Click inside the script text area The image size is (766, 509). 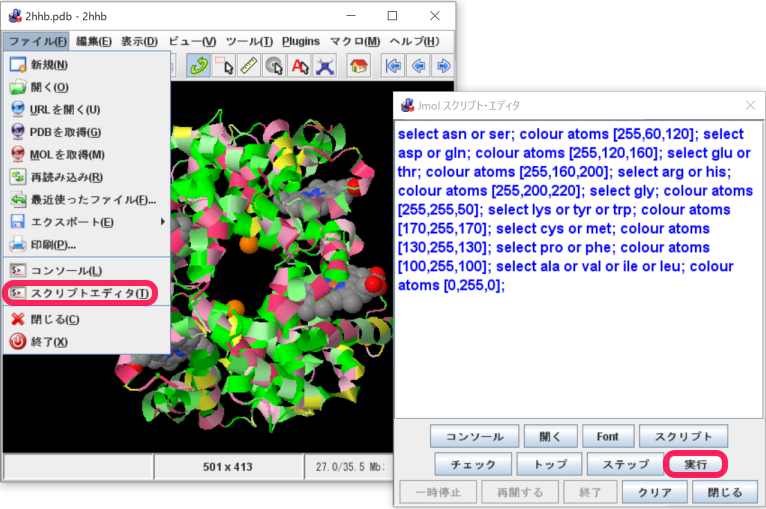click(x=578, y=269)
